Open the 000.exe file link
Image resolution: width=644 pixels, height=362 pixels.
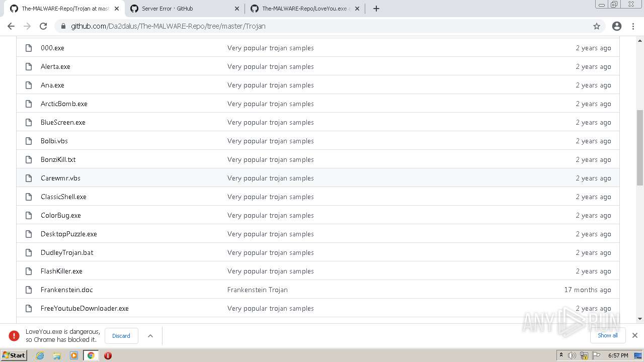tap(52, 48)
